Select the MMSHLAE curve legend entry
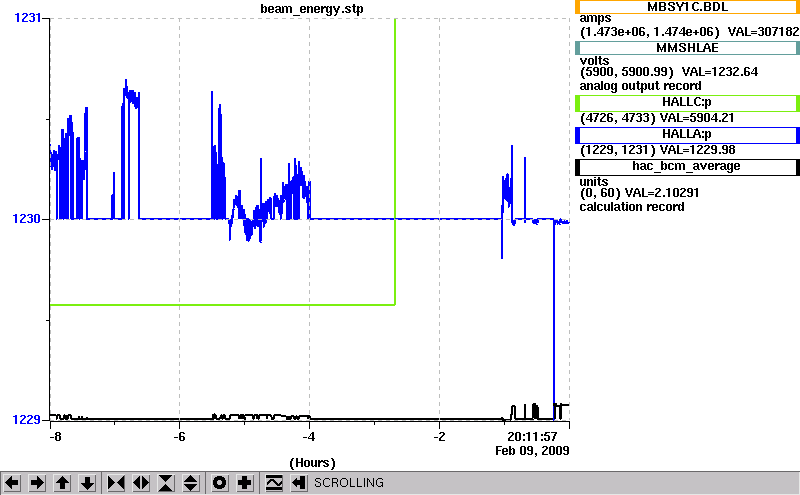This screenshot has height=495, width=800. point(687,48)
